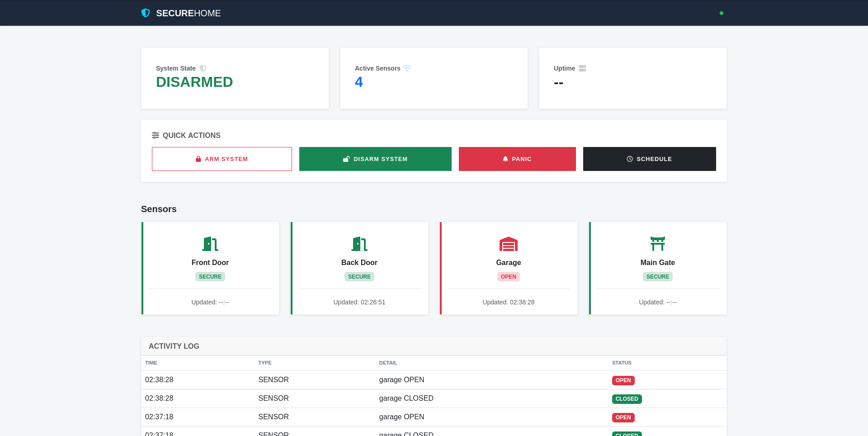
Task: Open the Activity Log TIME column header
Action: 151,363
